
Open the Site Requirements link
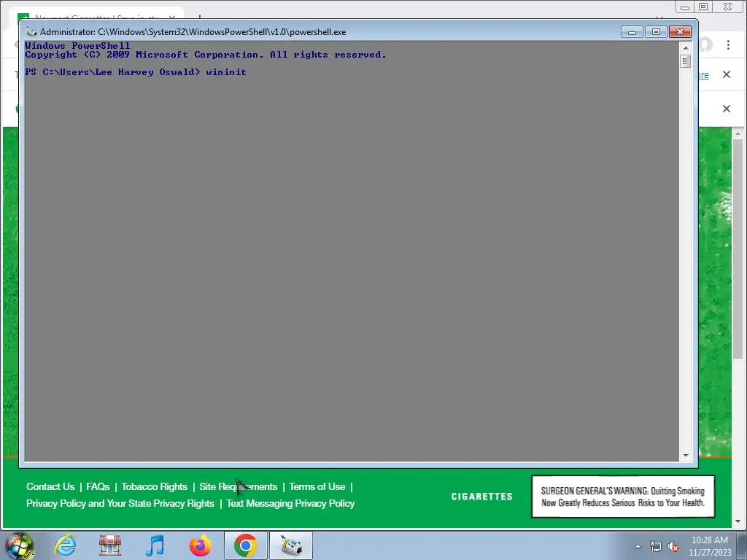239,486
